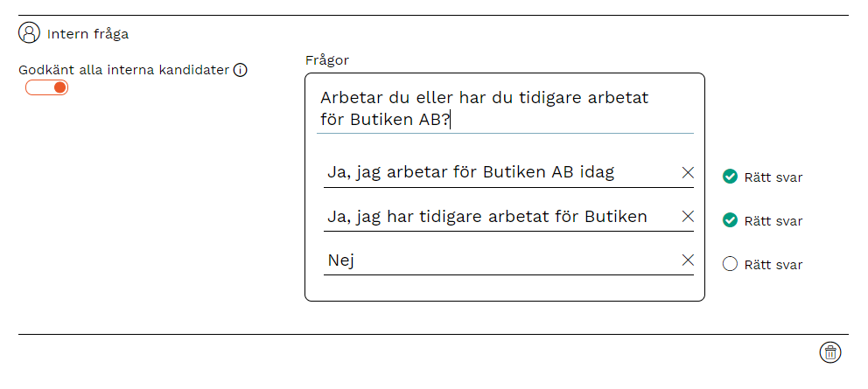Uncheck the green checkmark for the first answer

click(730, 177)
